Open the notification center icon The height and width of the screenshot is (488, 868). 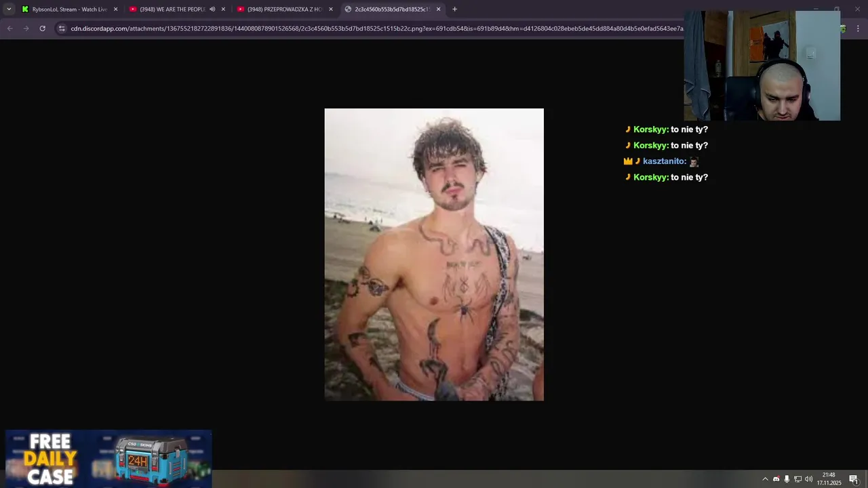(x=854, y=479)
